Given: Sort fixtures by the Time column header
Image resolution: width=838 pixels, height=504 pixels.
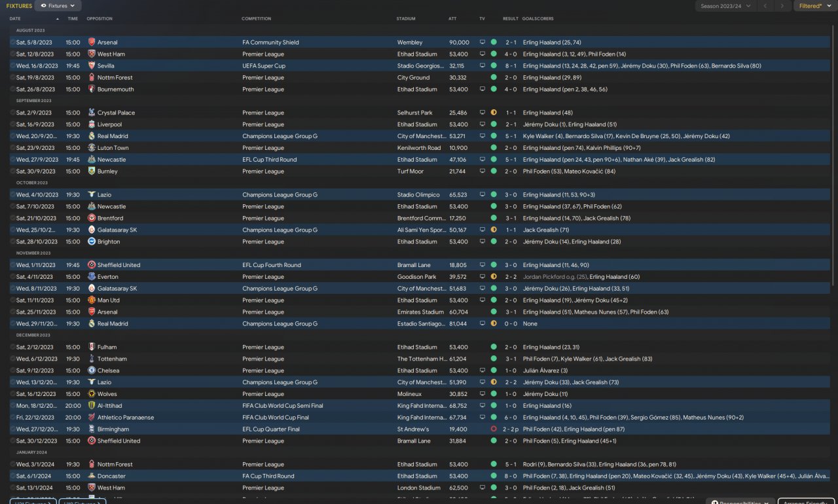Looking at the screenshot, I should pyautogui.click(x=73, y=19).
